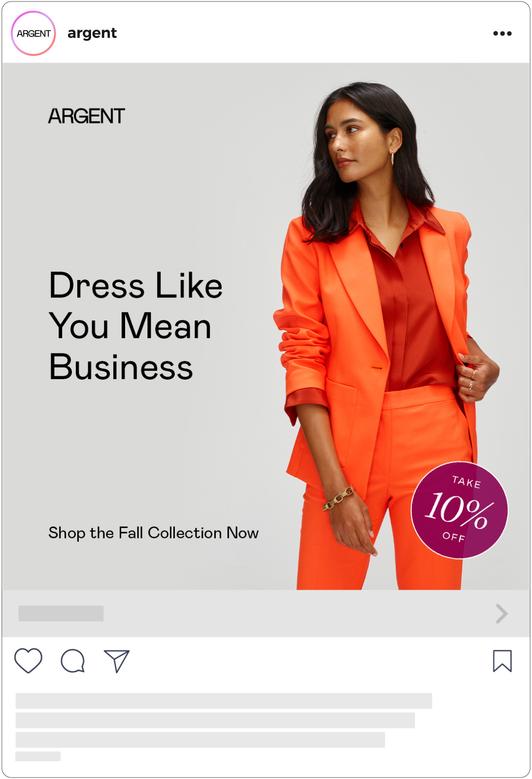Image resolution: width=532 pixels, height=779 pixels.
Task: Open comments via the speech bubble icon
Action: (x=72, y=661)
